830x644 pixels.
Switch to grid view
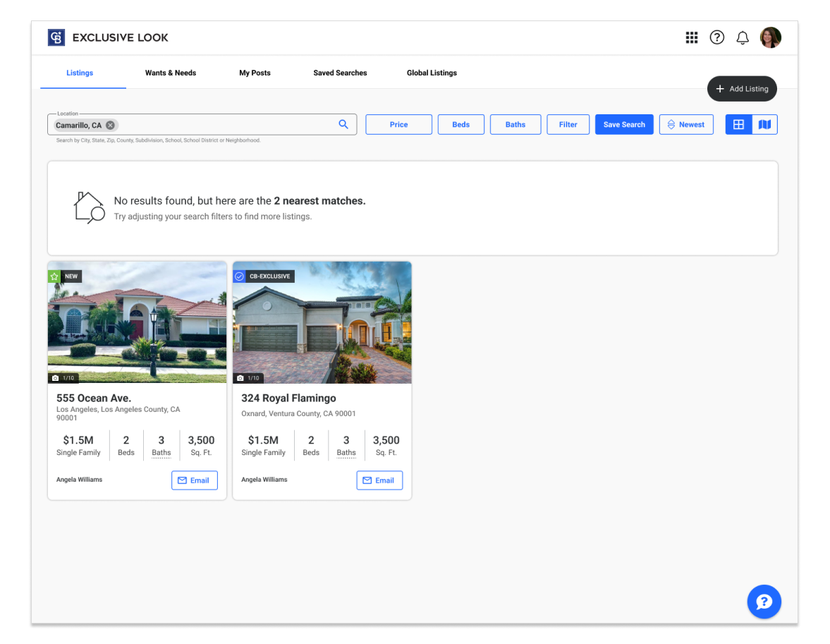pyautogui.click(x=738, y=124)
